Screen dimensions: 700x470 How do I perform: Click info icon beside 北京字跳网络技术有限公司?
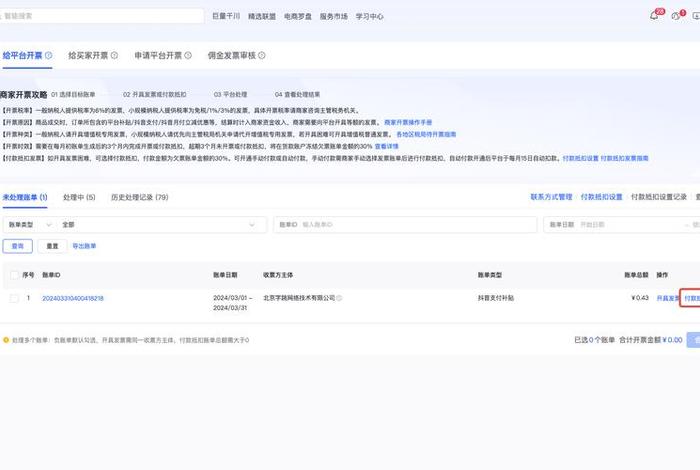click(x=339, y=298)
